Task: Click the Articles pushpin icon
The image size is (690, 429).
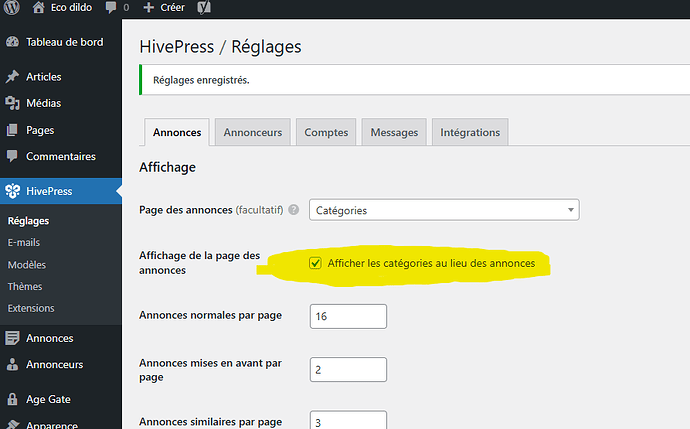Action: tap(12, 77)
